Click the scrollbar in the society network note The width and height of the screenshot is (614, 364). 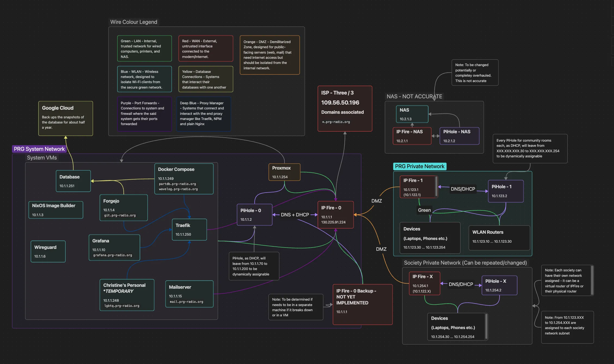coord(592,280)
